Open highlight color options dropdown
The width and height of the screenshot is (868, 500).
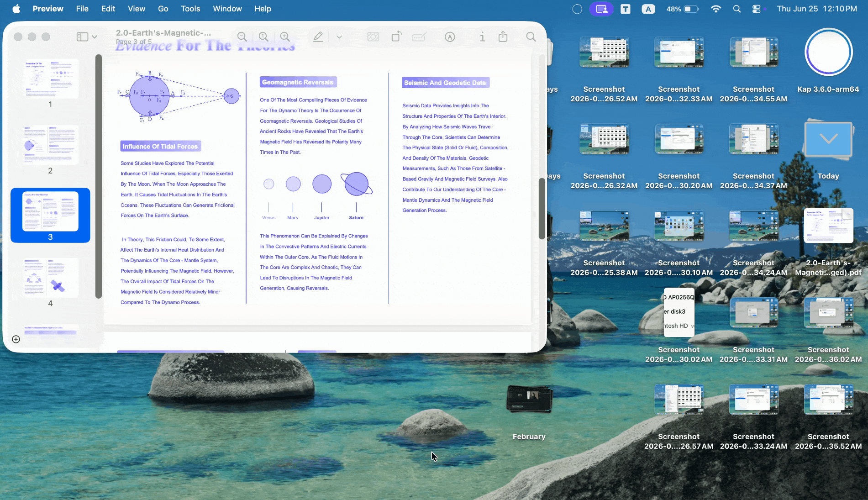(339, 37)
